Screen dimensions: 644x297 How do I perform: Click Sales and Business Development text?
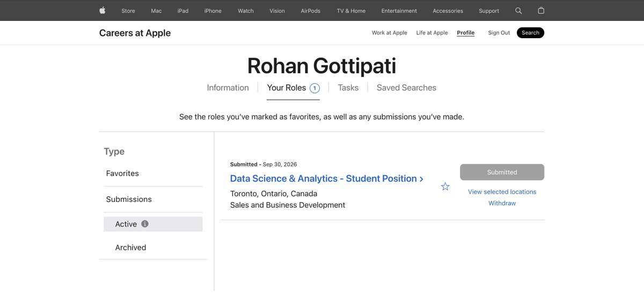[x=288, y=205]
